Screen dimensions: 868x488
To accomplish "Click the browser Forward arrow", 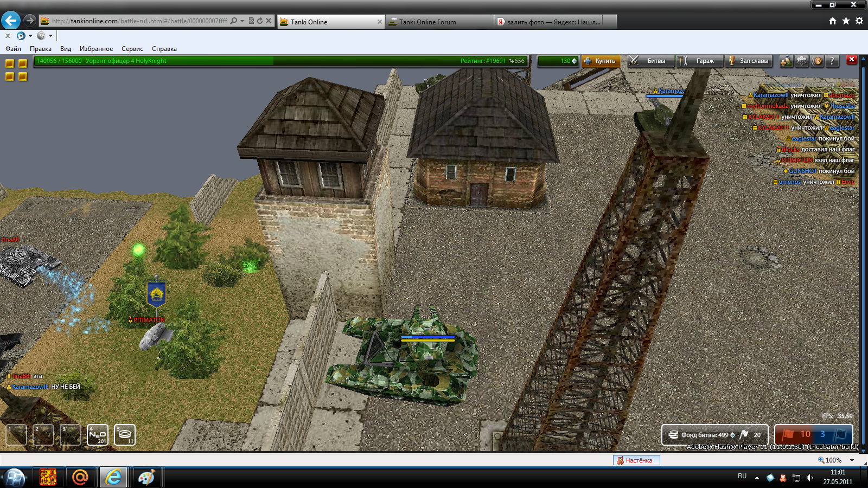I will (x=30, y=21).
